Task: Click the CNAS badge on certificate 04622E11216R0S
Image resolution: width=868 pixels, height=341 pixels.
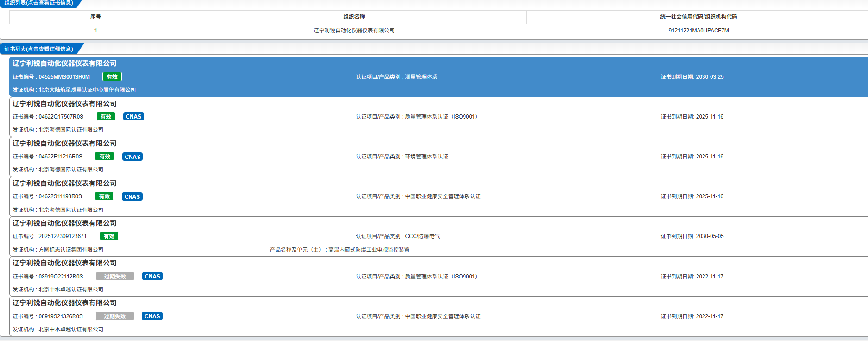Action: point(132,157)
